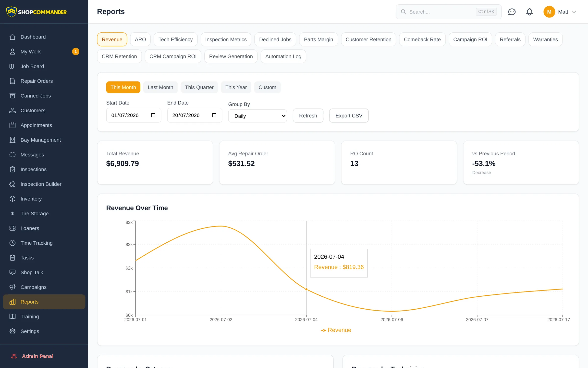
Task: Choose the Custom date range
Action: 267,87
